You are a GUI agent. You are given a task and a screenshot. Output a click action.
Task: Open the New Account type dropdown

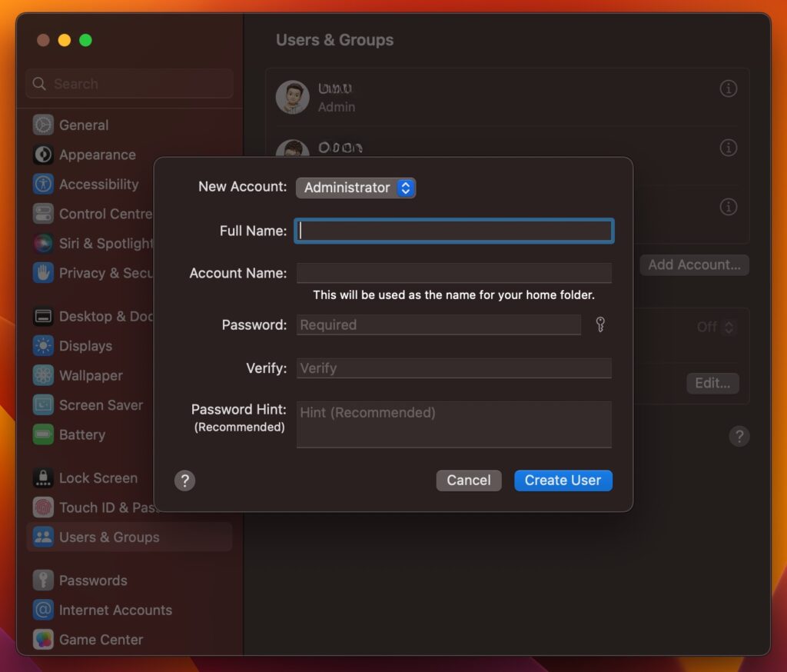(x=355, y=188)
